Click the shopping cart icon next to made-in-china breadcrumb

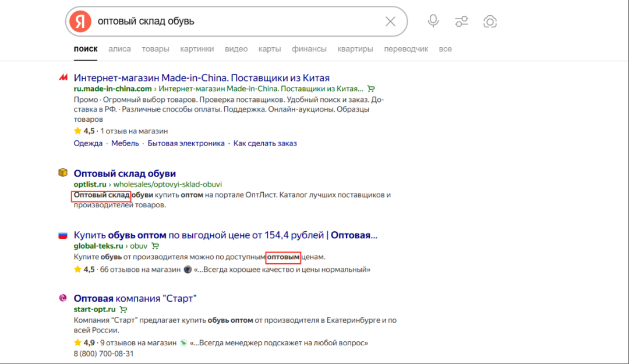coord(371,89)
